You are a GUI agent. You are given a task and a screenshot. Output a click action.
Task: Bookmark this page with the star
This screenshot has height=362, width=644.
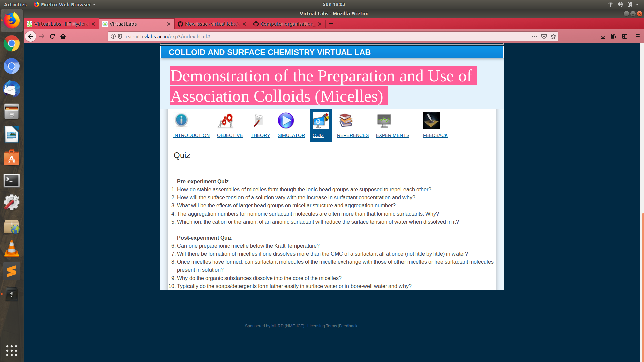coord(552,36)
